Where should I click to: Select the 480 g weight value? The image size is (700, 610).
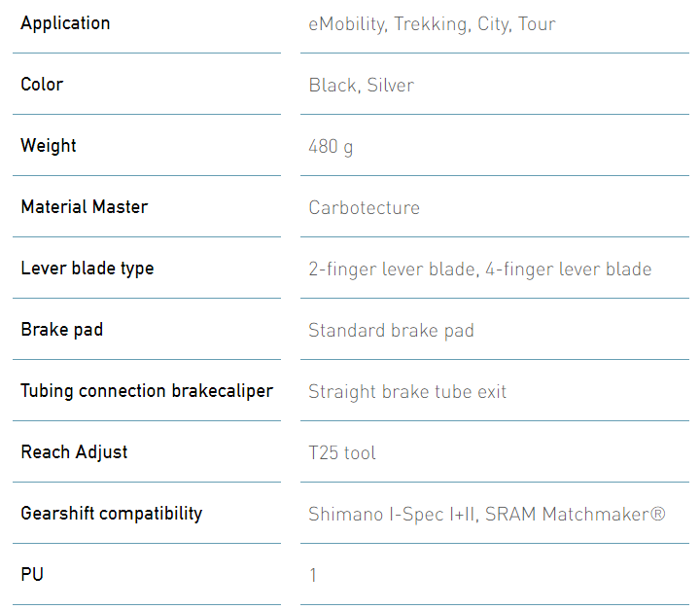point(331,147)
